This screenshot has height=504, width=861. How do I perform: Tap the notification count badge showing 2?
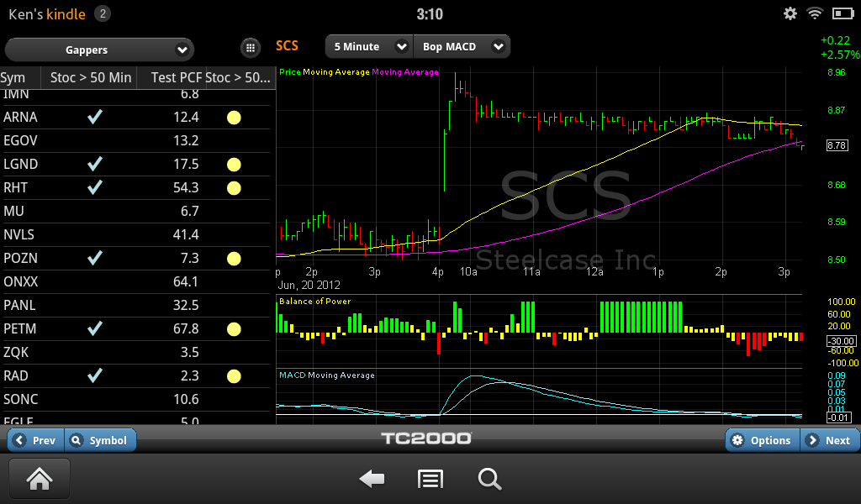(x=102, y=13)
